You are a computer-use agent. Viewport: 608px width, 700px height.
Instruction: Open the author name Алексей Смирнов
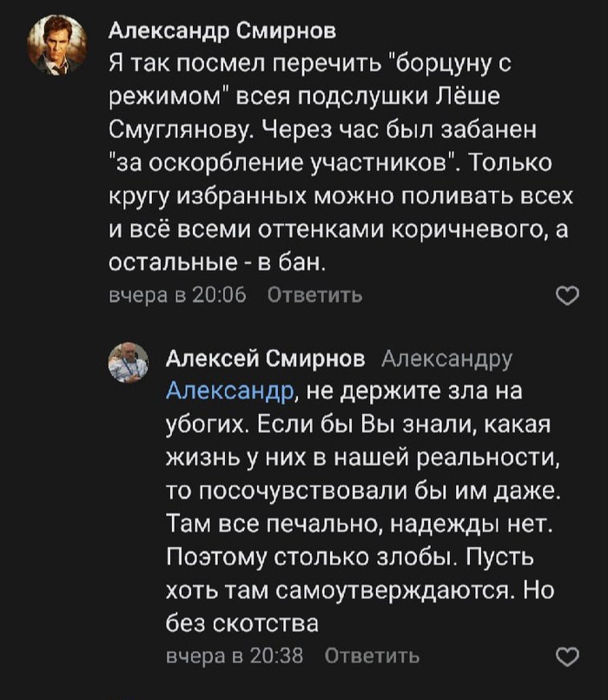(x=265, y=359)
